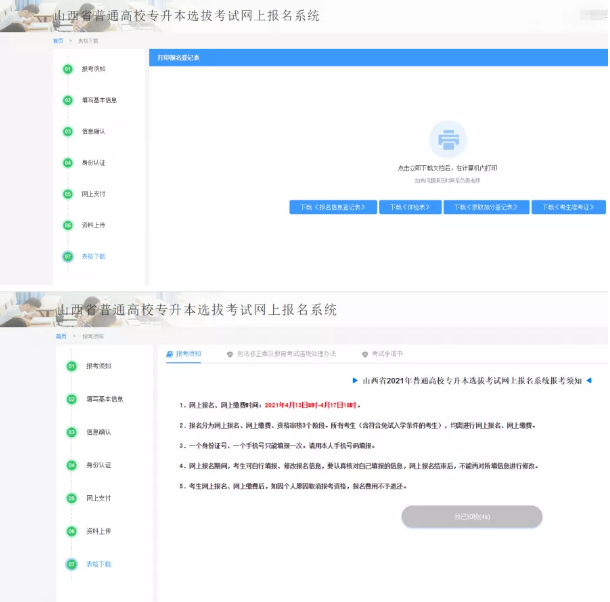Click step 03 circle on print-form page sidebar
610x602 pixels.
68,131
